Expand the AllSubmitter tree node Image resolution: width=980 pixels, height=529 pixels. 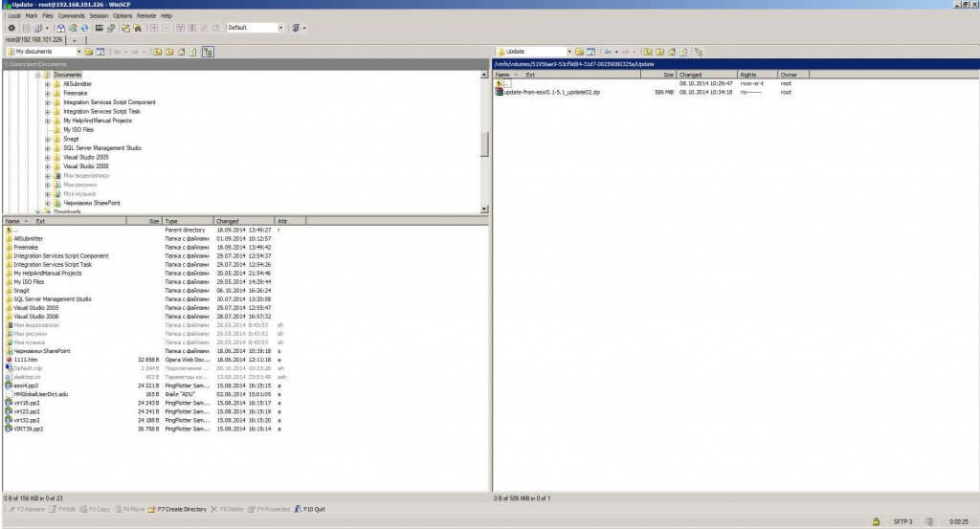tap(48, 84)
